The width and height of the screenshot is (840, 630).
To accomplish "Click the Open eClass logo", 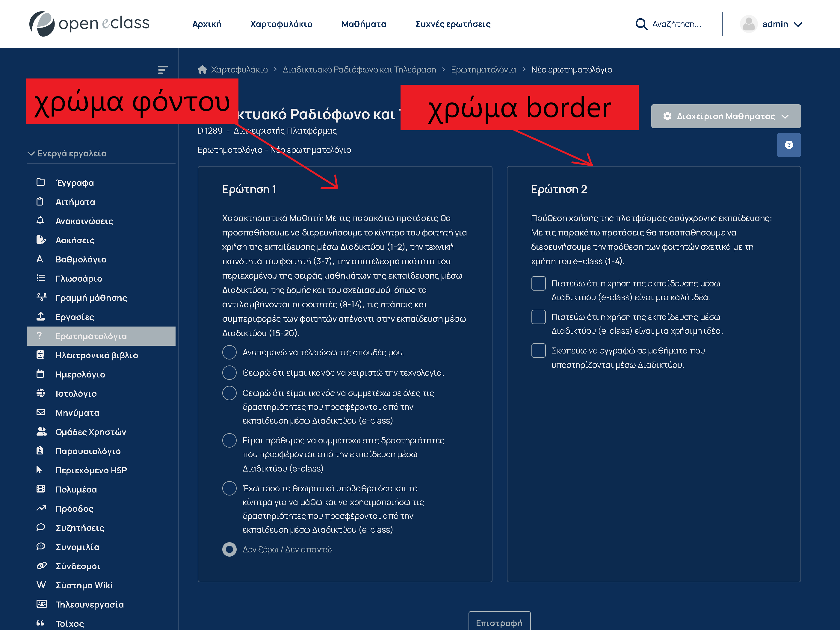I will (89, 24).
